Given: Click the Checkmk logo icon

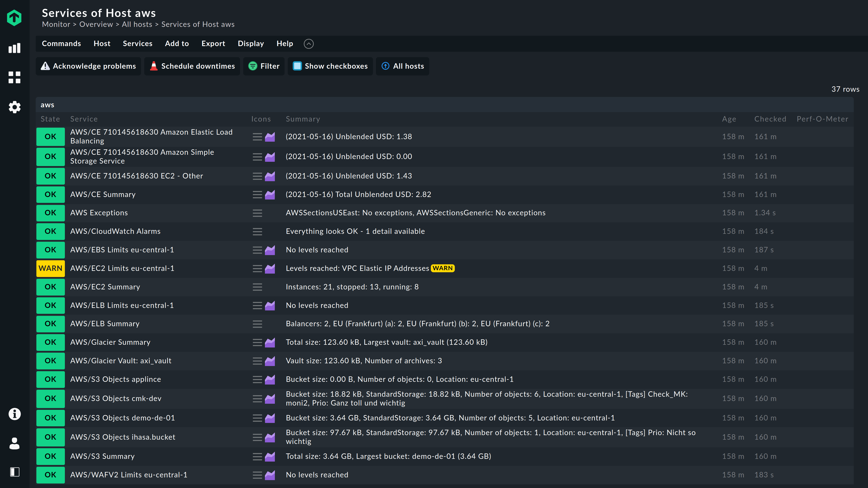Looking at the screenshot, I should click(x=14, y=18).
